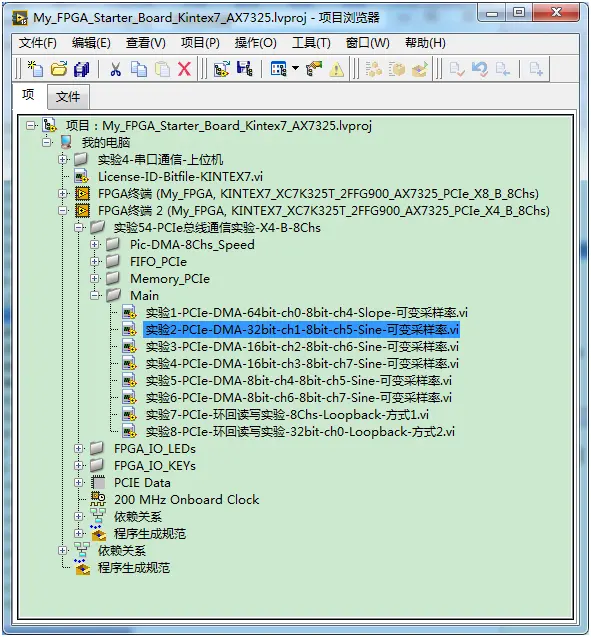
Task: Click the red X Delete icon
Action: coord(184,69)
